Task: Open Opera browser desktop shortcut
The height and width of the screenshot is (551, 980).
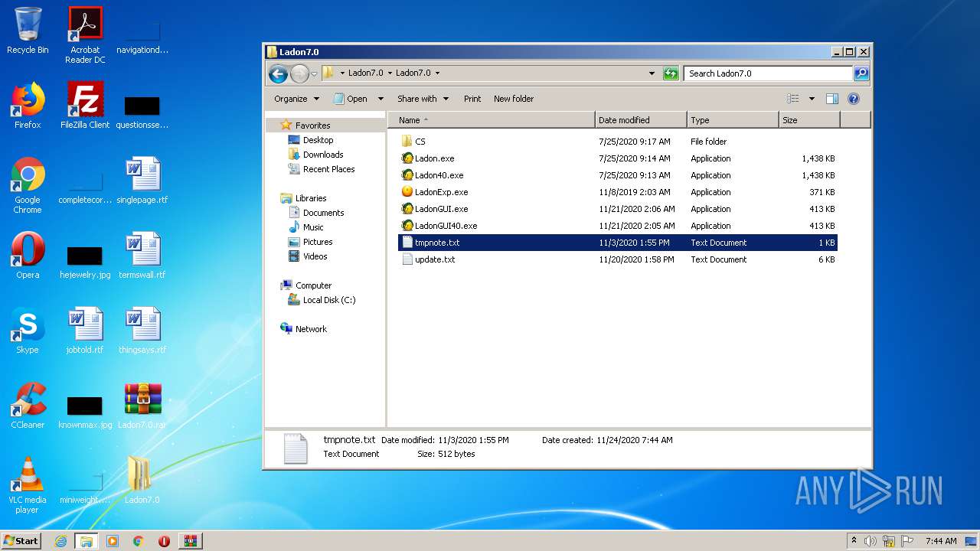Action: pyautogui.click(x=28, y=256)
